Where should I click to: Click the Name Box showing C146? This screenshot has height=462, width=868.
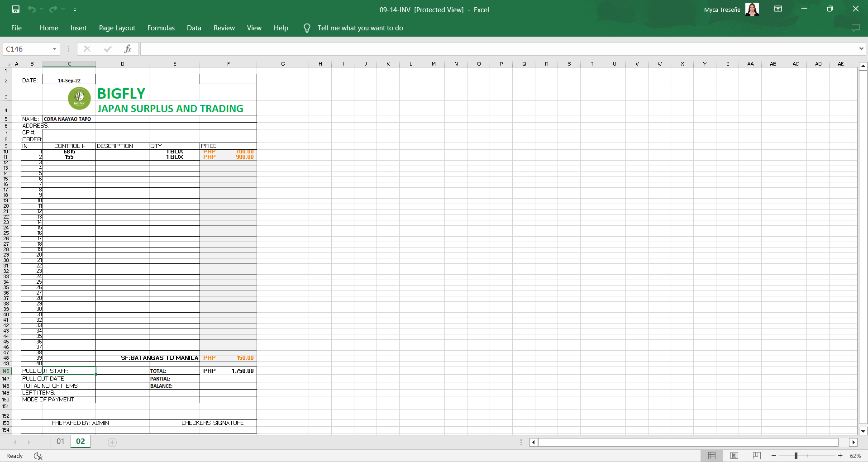[x=27, y=49]
